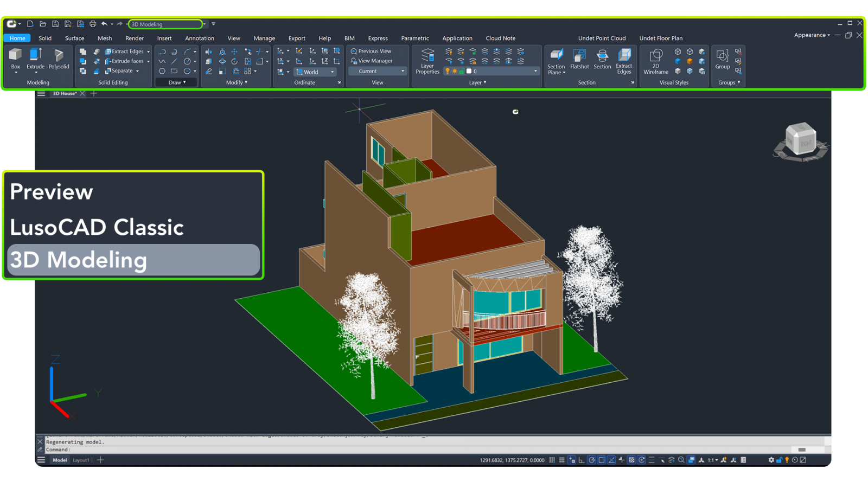Toggle ortho mode in status bar

point(582,460)
